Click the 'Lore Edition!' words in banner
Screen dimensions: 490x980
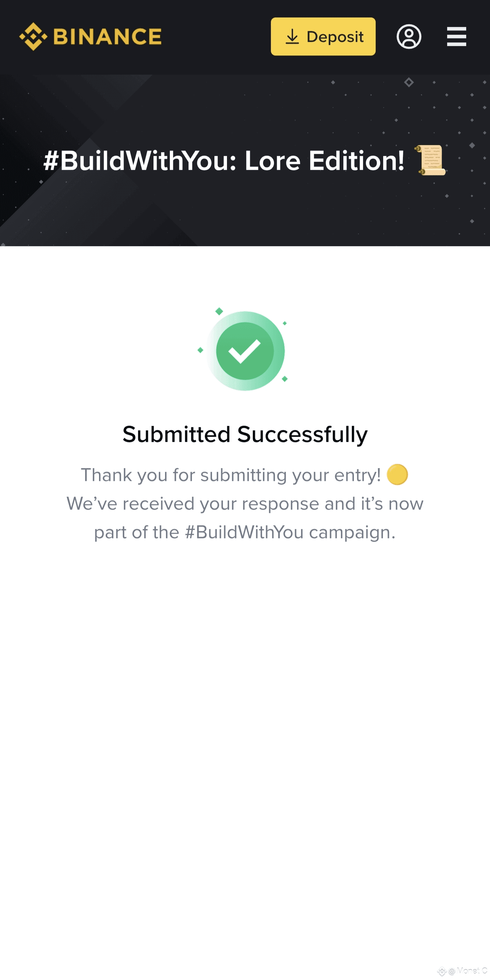(x=325, y=161)
